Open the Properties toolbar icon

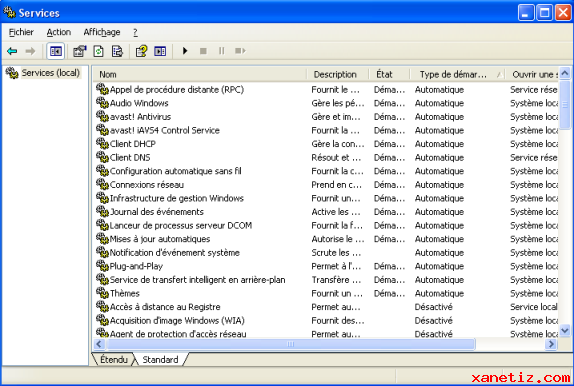click(79, 51)
